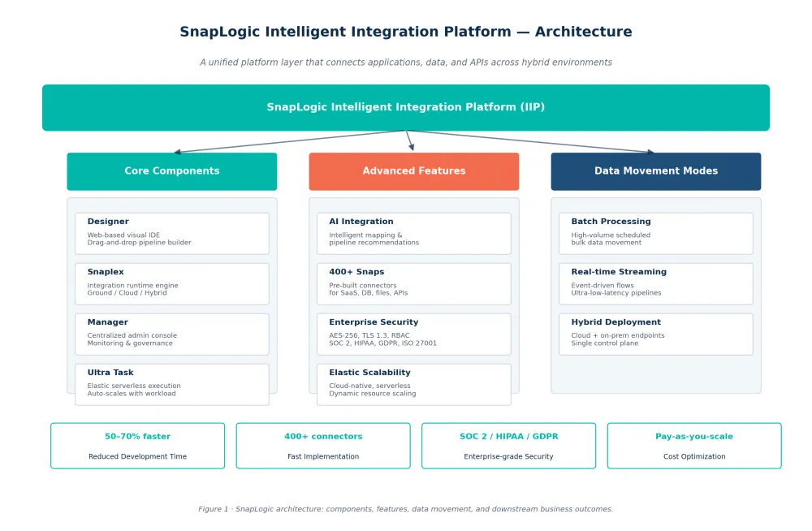Click 'Fast Implementation' text
This screenshot has height=531, width=812.
click(x=323, y=456)
